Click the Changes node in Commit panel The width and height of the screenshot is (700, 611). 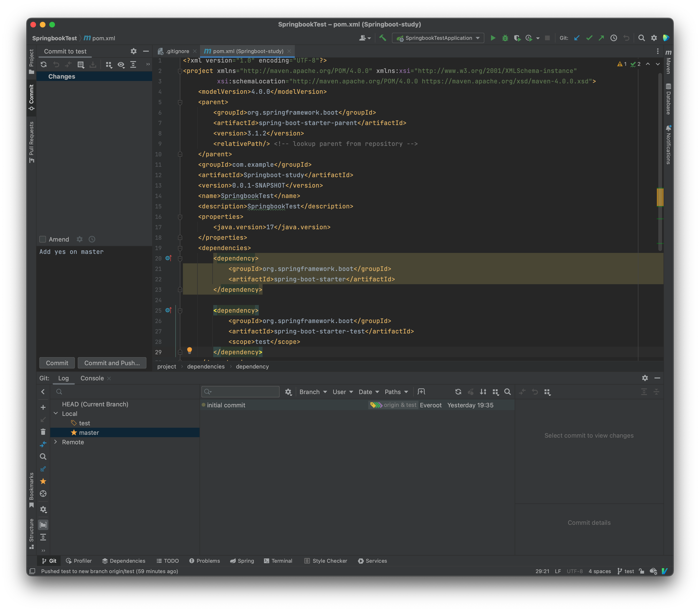(x=95, y=76)
